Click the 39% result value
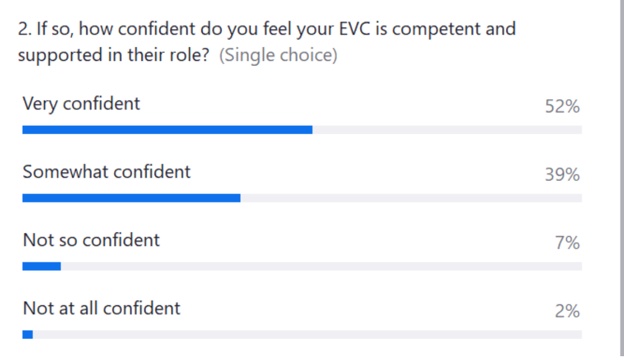 [x=562, y=175]
